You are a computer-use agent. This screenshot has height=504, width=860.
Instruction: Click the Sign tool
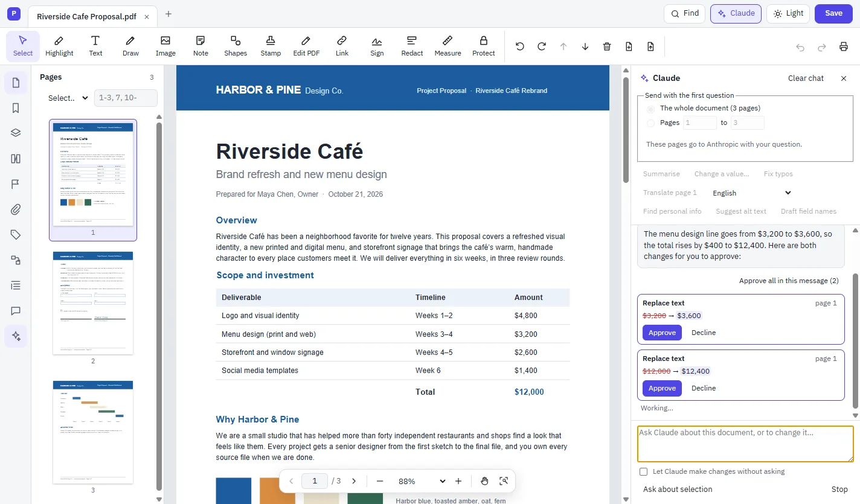pos(377,46)
